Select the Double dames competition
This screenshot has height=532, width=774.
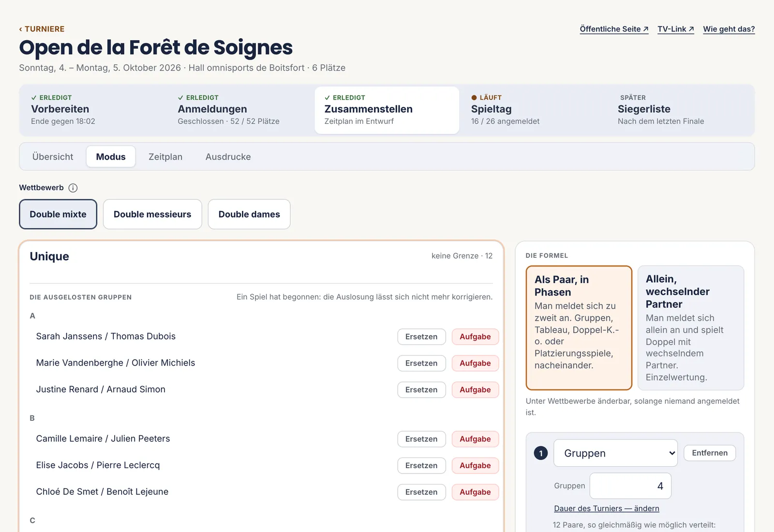click(249, 214)
